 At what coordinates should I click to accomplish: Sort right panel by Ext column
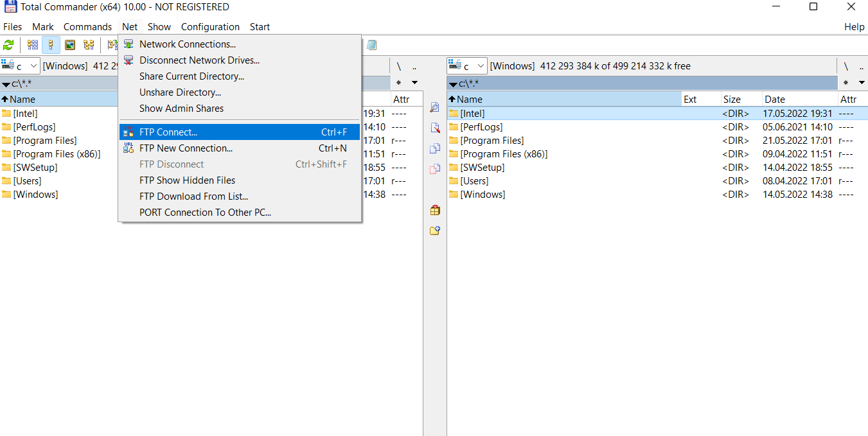700,100
